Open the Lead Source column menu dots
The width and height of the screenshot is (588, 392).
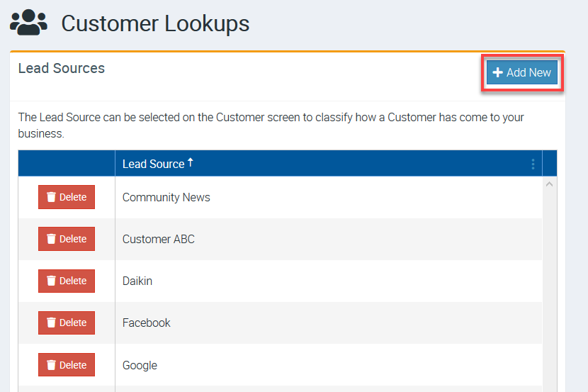pos(533,164)
